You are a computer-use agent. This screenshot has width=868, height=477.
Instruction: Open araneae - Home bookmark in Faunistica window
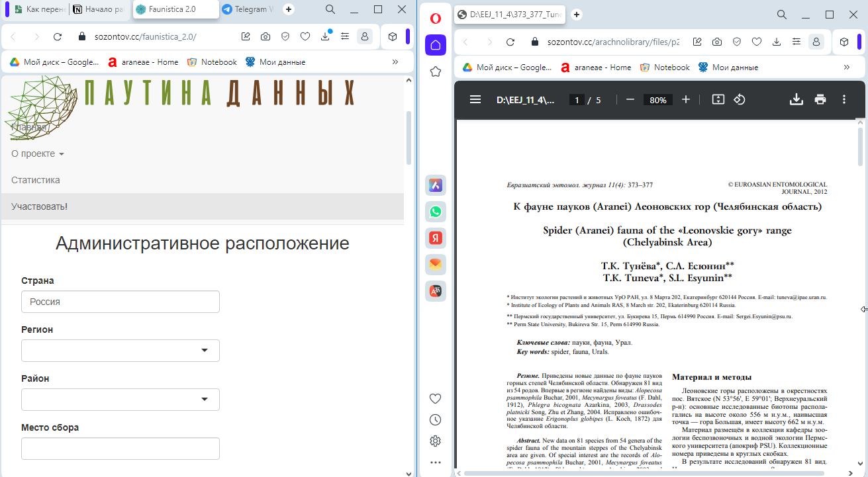click(143, 62)
